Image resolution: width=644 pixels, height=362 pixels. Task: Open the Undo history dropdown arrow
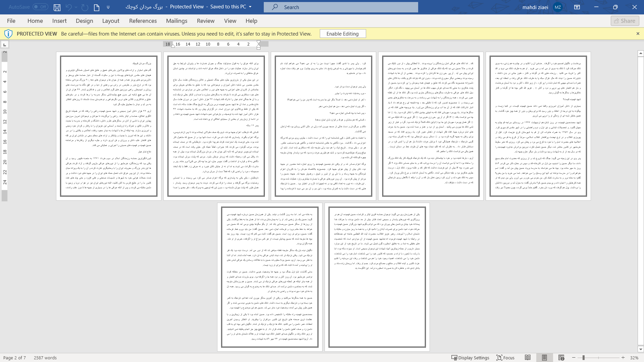click(76, 7)
